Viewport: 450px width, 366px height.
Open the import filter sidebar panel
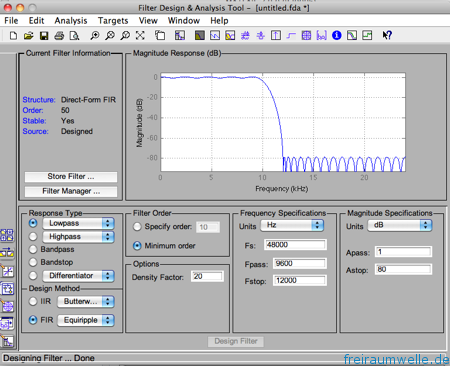coord(7,324)
